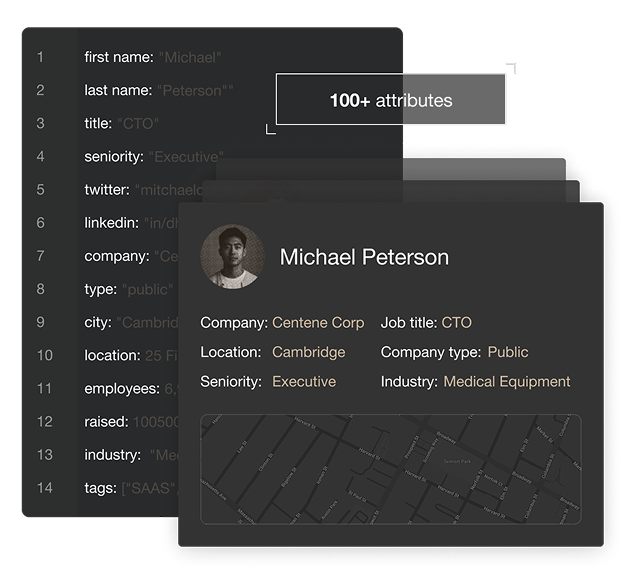Click the seniority "Executive" code line

coord(153,156)
